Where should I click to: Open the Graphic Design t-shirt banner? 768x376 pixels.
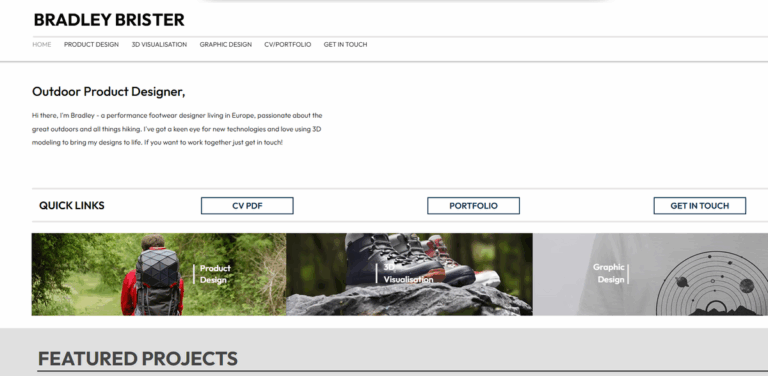(650, 274)
